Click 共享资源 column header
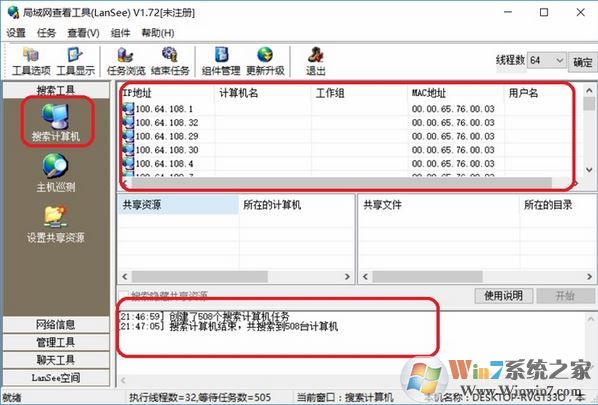The width and height of the screenshot is (598, 405). pos(178,205)
